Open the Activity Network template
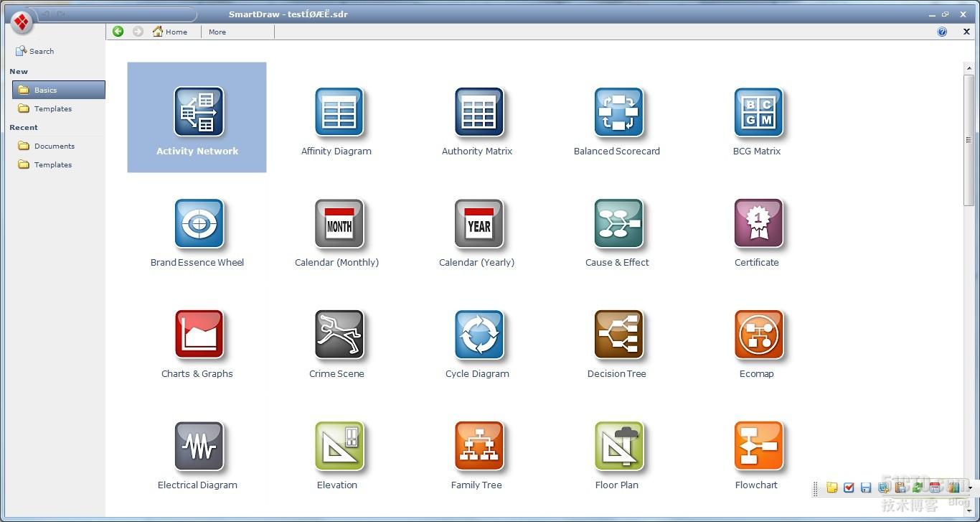This screenshot has height=522, width=980. (197, 117)
